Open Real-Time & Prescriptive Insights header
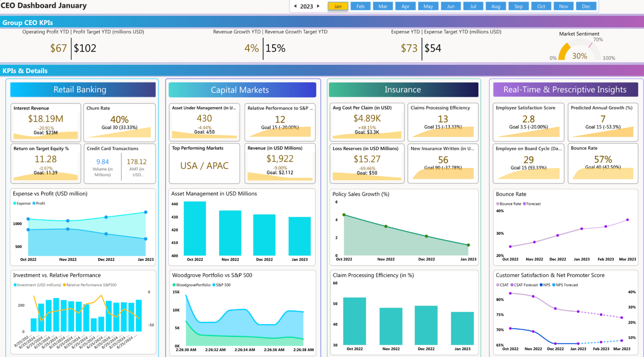This screenshot has width=644, height=357. click(566, 89)
